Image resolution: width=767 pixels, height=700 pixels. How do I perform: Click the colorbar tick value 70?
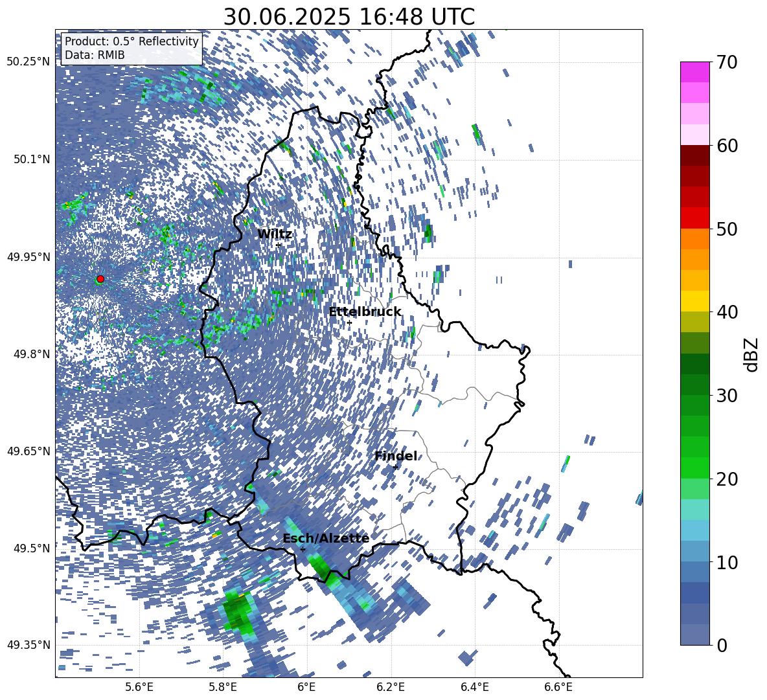727,63
